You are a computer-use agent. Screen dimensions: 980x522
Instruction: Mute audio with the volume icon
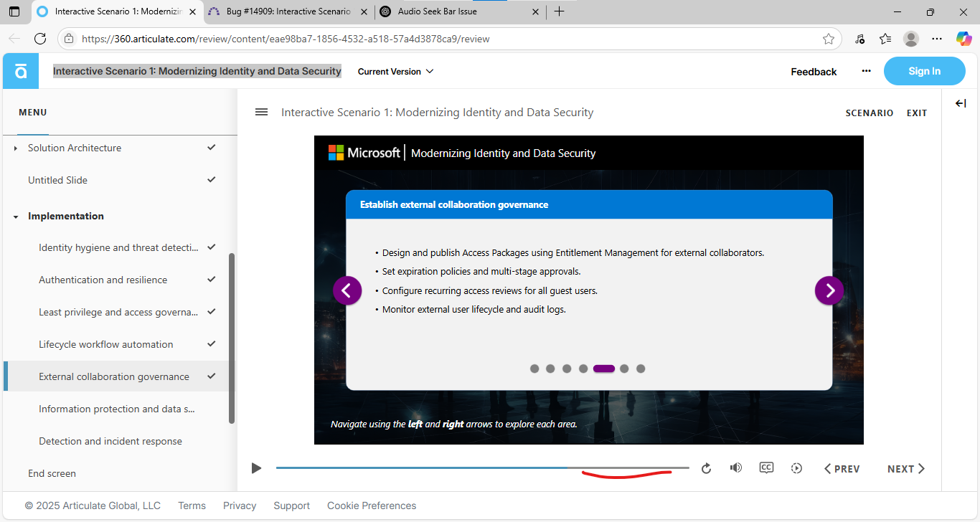tap(736, 468)
